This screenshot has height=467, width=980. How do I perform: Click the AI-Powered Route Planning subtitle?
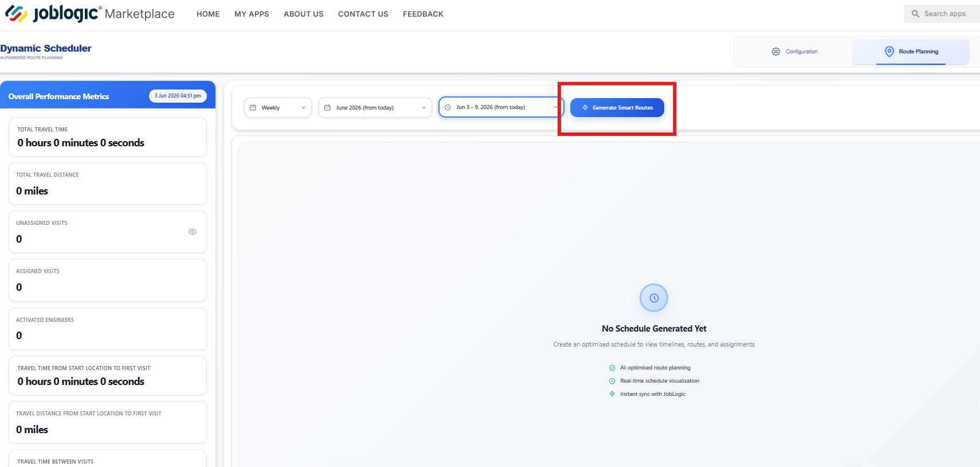pos(32,58)
